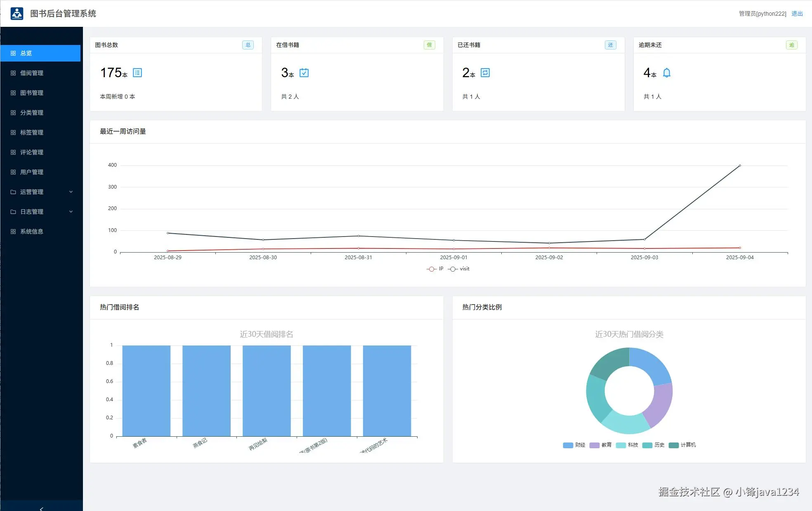Click the list icon beside 175 books
Screen dimensions: 812x511
(137, 73)
